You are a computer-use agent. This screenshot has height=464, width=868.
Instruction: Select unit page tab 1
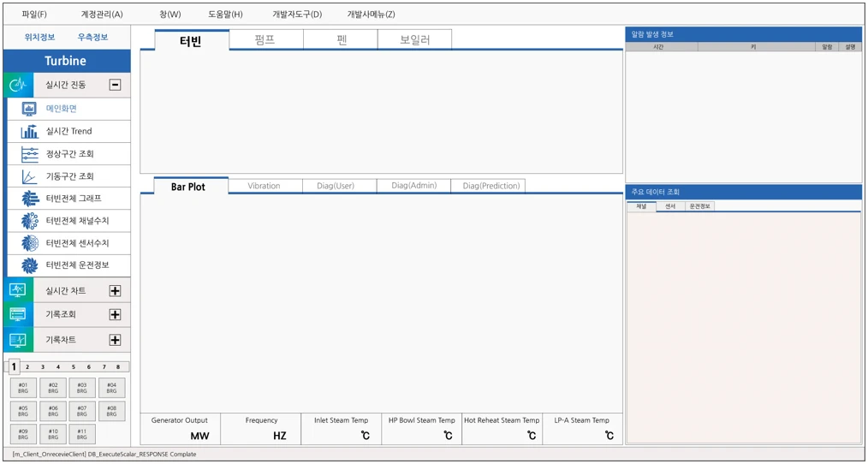click(x=14, y=366)
